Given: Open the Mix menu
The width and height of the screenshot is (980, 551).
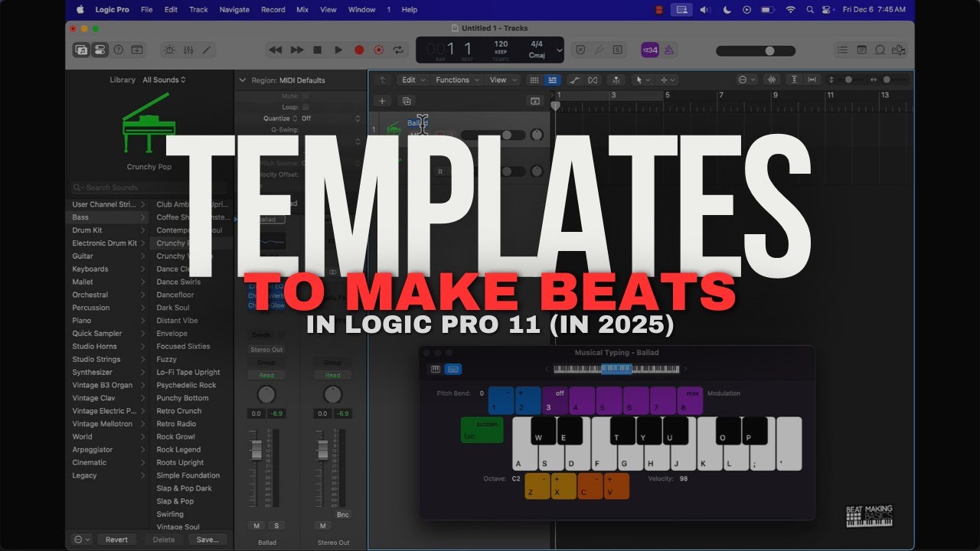Looking at the screenshot, I should 302,9.
